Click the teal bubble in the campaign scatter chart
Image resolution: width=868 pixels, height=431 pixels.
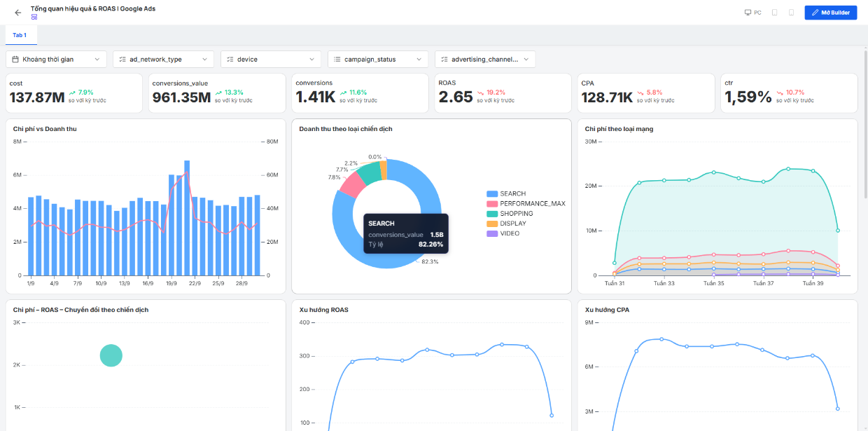pos(111,355)
